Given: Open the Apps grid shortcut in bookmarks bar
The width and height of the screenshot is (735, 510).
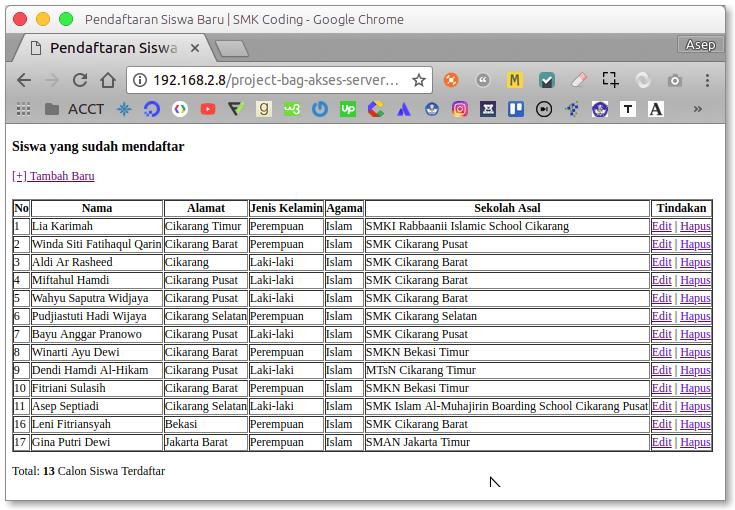Looking at the screenshot, I should (23, 109).
